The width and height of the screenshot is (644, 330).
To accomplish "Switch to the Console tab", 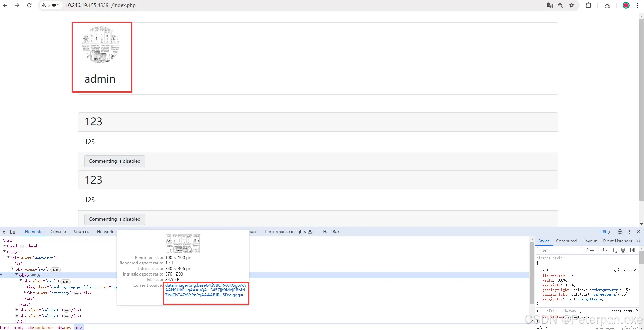I will pos(58,232).
